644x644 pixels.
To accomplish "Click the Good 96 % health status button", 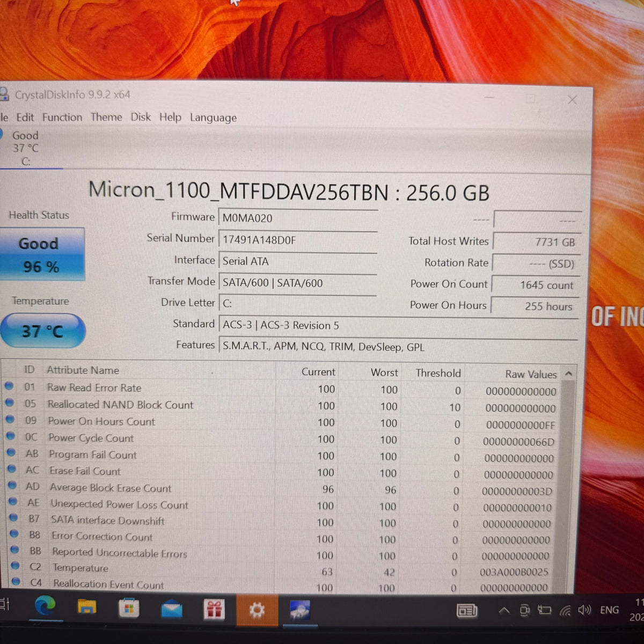I will [42, 254].
